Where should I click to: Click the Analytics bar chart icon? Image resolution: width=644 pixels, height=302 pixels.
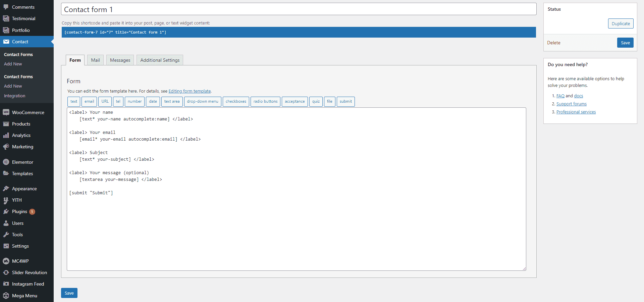6,135
